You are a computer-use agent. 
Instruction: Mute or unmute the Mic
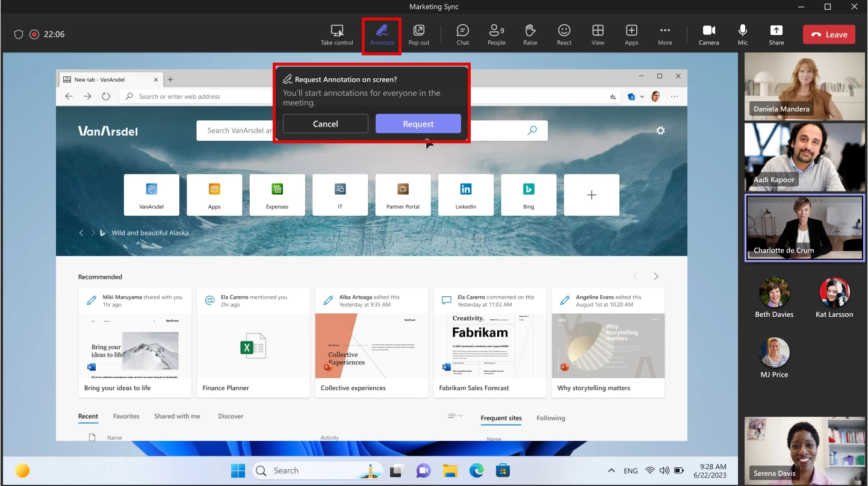(743, 35)
